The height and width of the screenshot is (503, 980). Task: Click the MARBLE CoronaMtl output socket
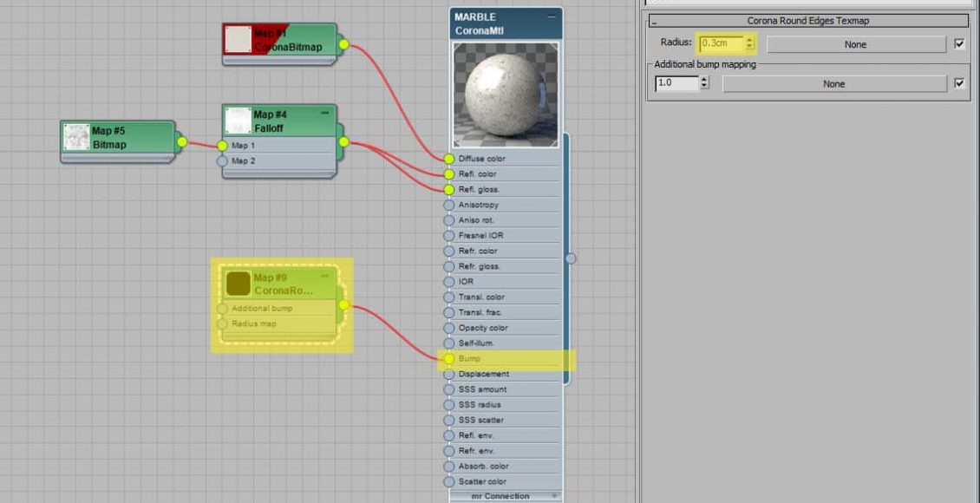point(571,258)
